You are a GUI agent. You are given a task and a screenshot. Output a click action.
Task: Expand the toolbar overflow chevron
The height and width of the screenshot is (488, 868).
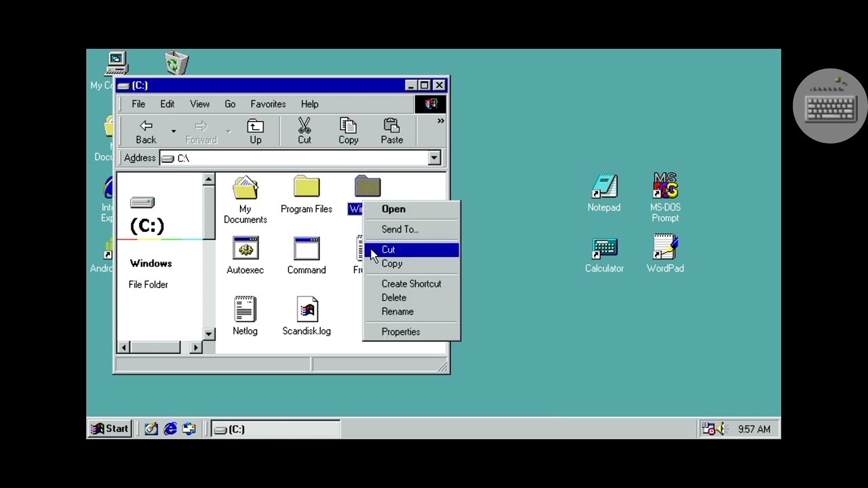441,121
